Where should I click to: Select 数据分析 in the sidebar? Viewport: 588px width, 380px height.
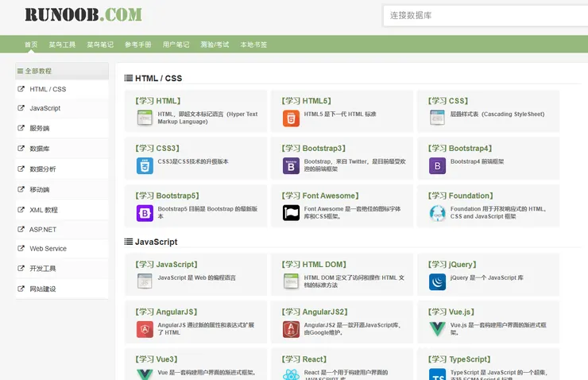coord(62,169)
